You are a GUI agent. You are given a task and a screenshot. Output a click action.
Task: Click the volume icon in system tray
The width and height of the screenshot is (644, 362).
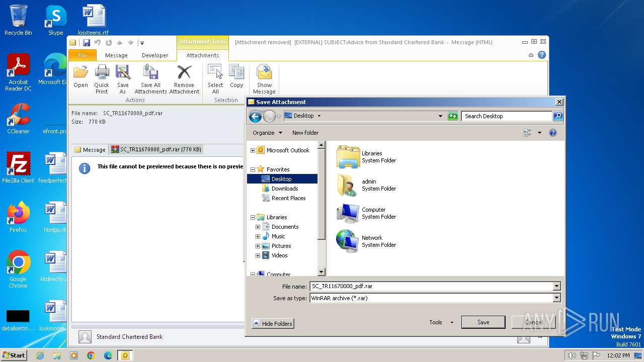(x=572, y=355)
